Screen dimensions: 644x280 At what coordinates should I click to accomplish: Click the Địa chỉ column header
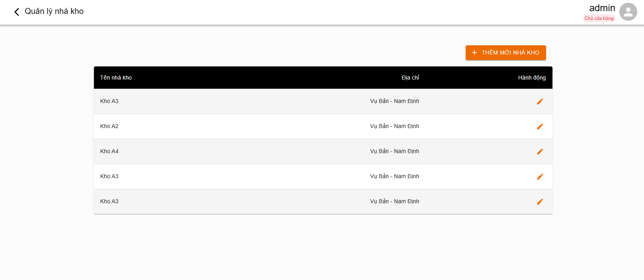click(410, 78)
